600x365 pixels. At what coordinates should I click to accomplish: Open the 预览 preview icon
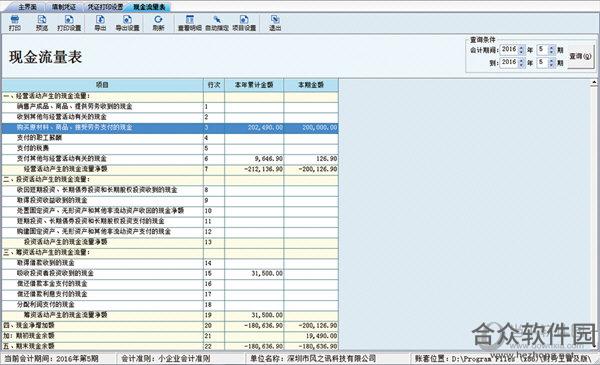pos(42,23)
